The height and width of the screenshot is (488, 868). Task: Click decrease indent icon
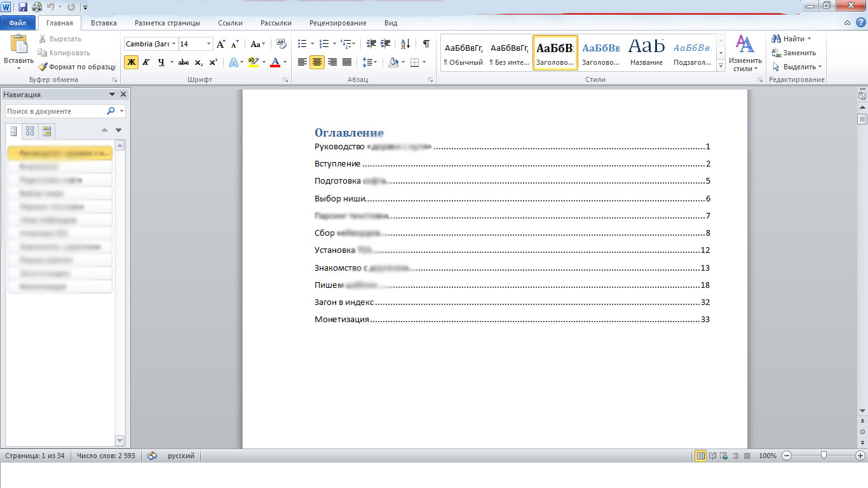[371, 44]
